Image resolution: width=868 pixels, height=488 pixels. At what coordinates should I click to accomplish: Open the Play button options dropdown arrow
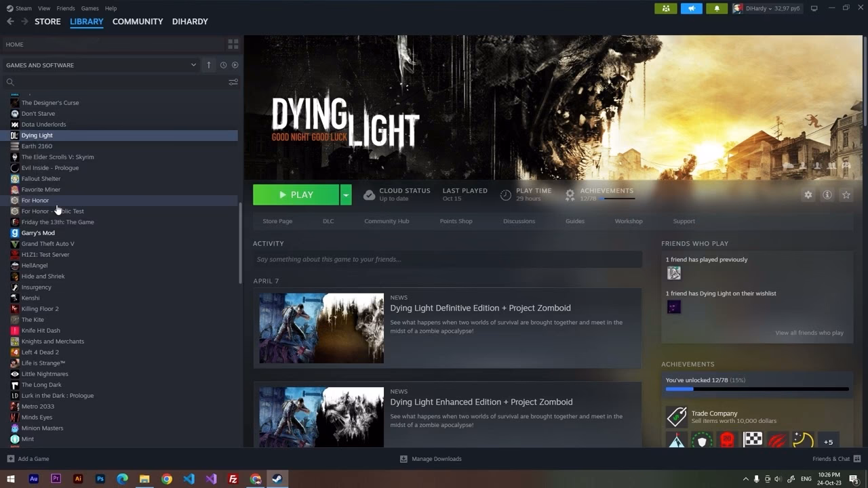tap(346, 195)
